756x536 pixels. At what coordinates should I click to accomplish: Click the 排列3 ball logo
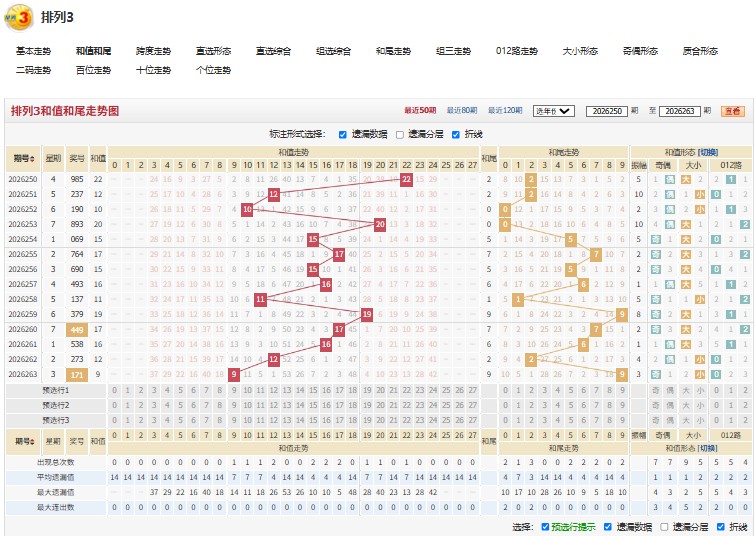click(x=18, y=17)
